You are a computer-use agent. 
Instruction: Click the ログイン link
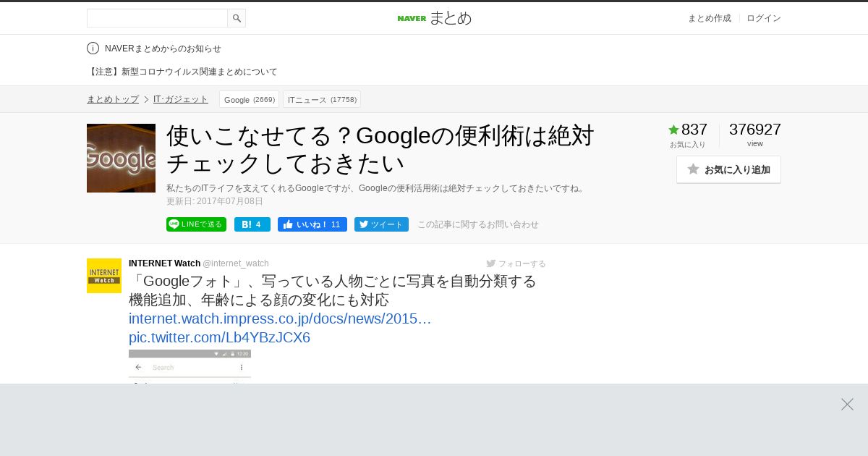point(764,18)
